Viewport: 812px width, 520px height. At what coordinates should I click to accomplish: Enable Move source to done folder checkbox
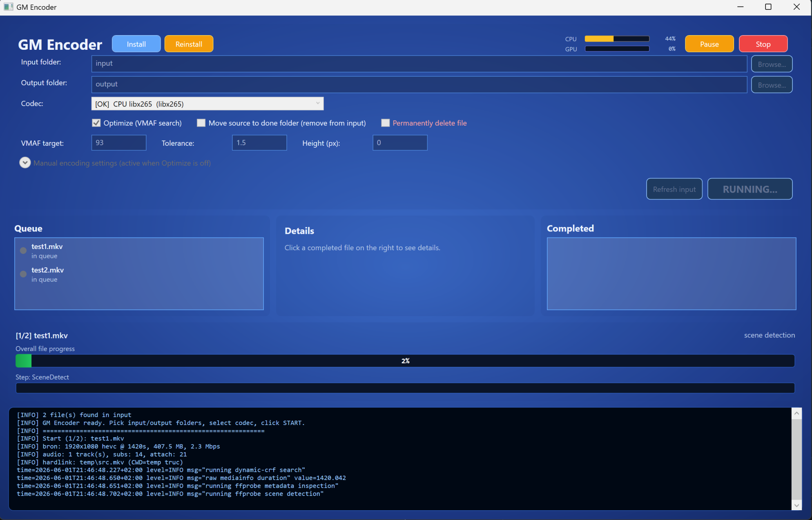pyautogui.click(x=201, y=123)
